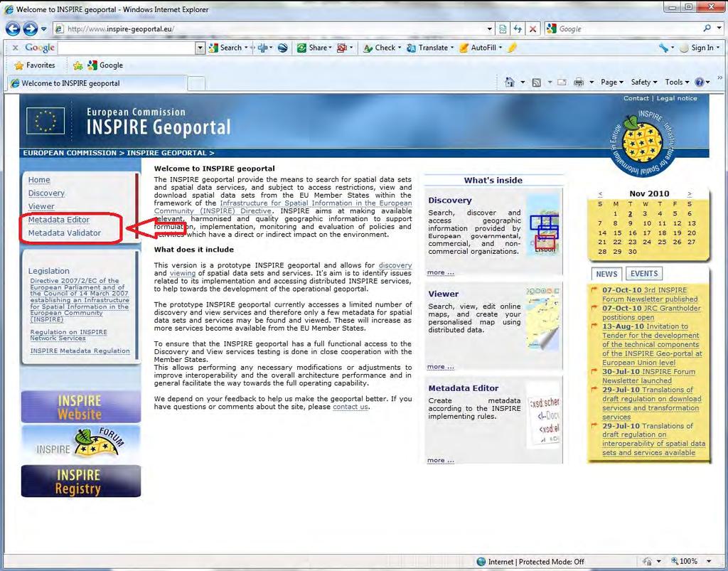Expand the Home button dropdown arrow

[523, 82]
